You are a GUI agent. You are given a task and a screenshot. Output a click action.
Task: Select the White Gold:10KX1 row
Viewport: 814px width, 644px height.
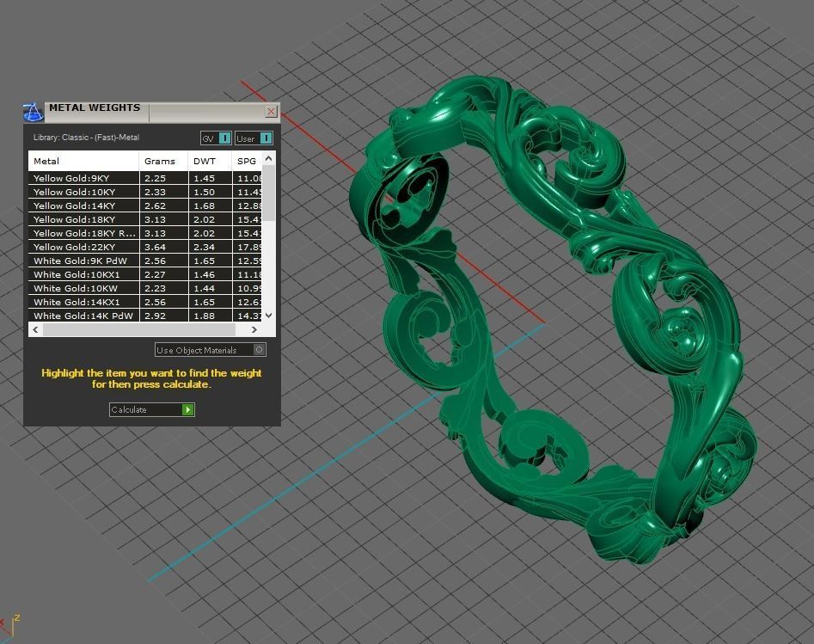click(x=145, y=274)
